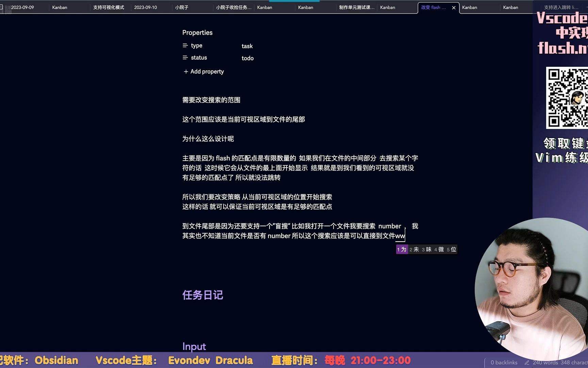Select flash jump label "5位"
The width and height of the screenshot is (588, 368).
pyautogui.click(x=452, y=249)
